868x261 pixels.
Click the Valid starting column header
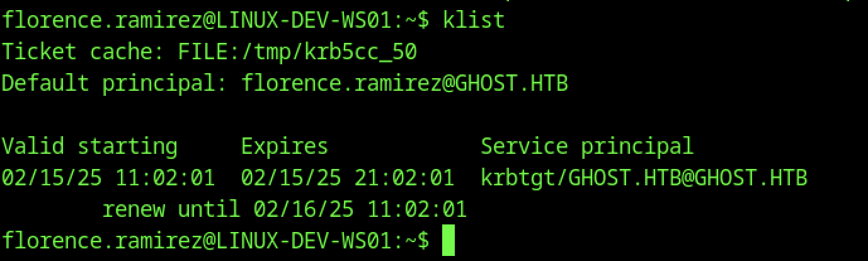pyautogui.click(x=89, y=146)
